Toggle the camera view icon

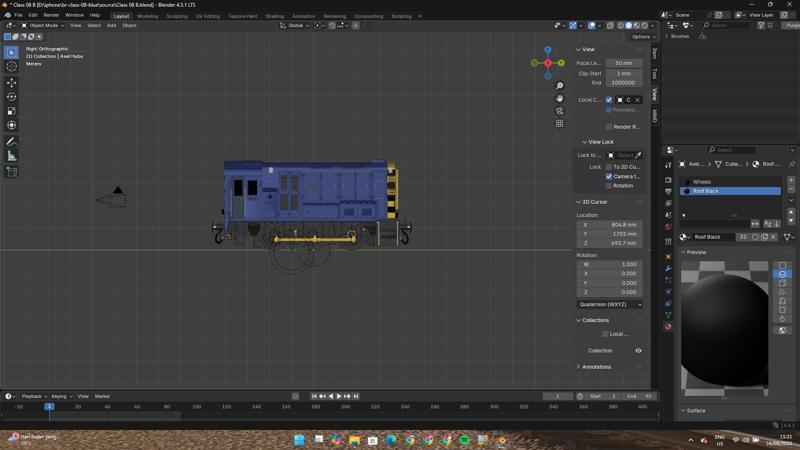point(559,111)
